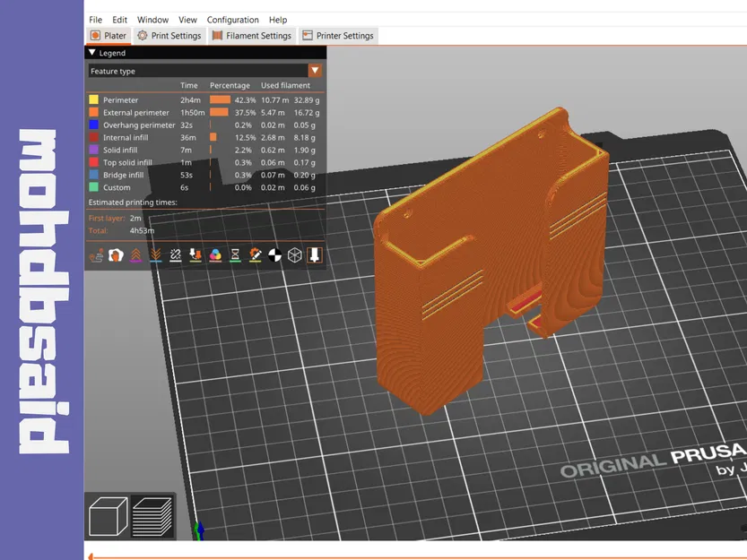Toggle center of gravity marker icon
747x560 pixels.
coord(275,255)
